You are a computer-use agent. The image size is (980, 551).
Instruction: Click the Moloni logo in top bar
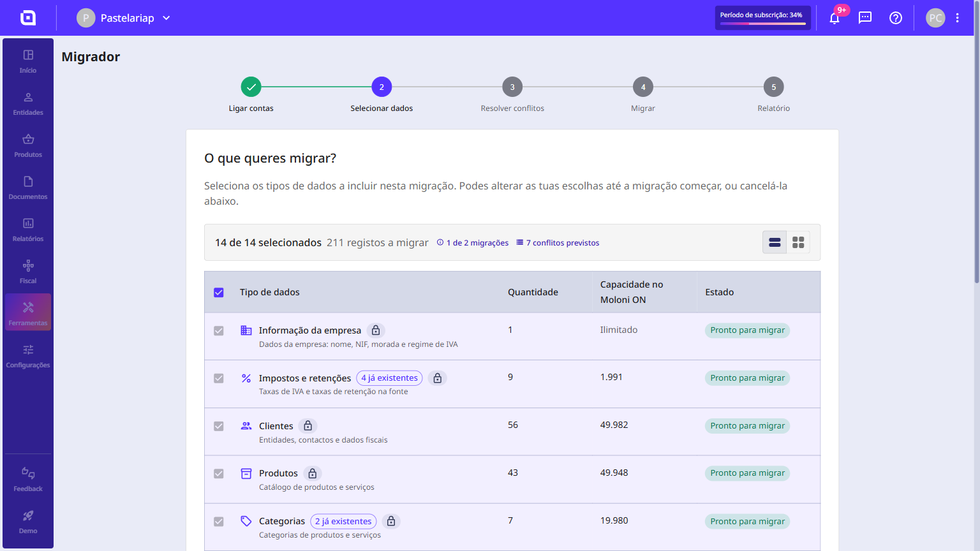tap(28, 18)
